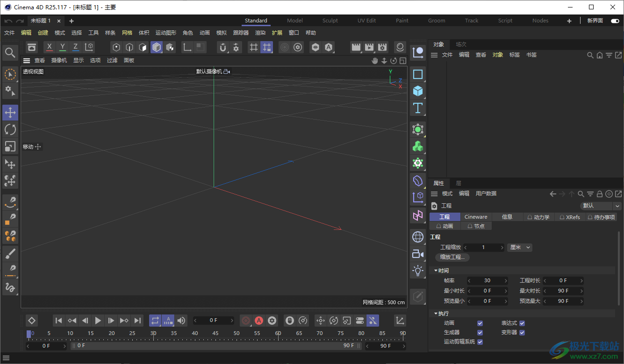This screenshot has width=624, height=364.
Task: Open the Cineware attribute tab
Action: click(x=476, y=217)
